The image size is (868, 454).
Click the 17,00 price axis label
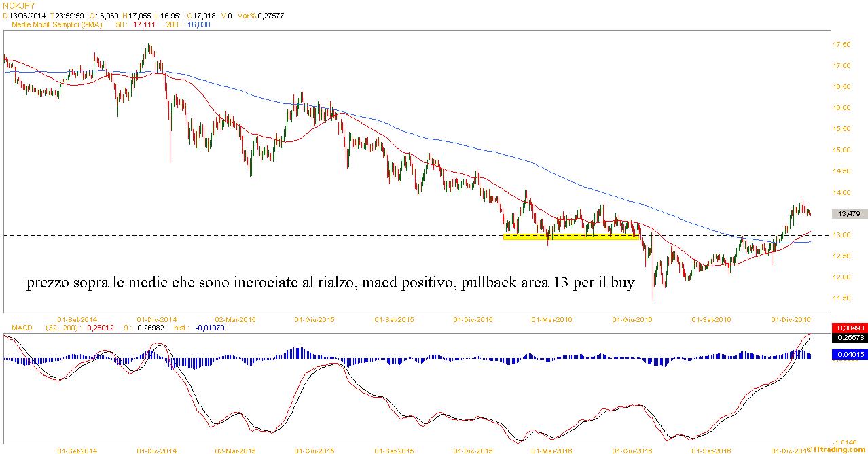pos(841,66)
